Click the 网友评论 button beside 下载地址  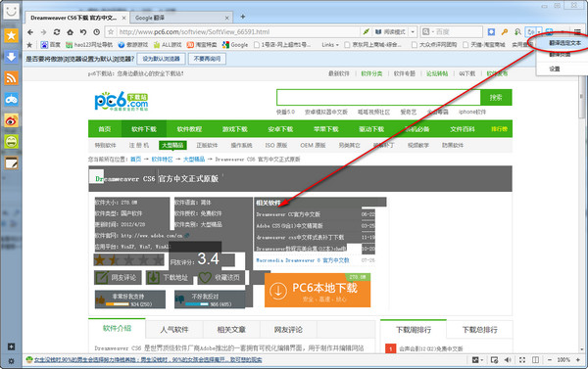pyautogui.click(x=118, y=278)
